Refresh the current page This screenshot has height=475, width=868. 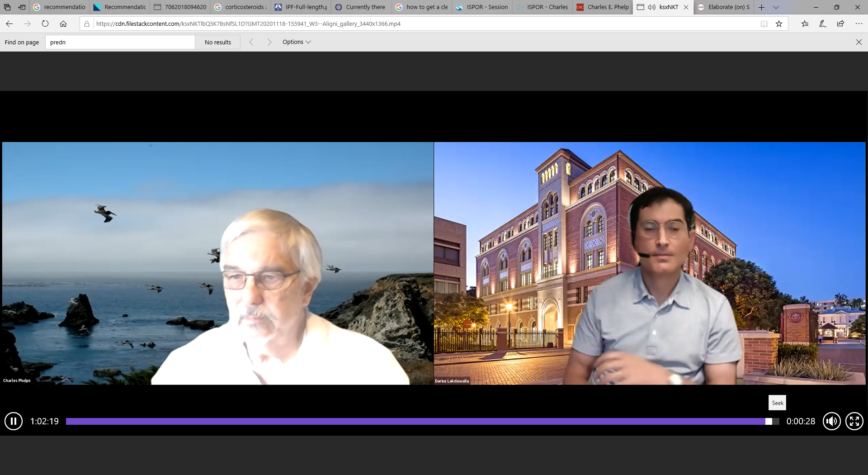click(x=45, y=24)
